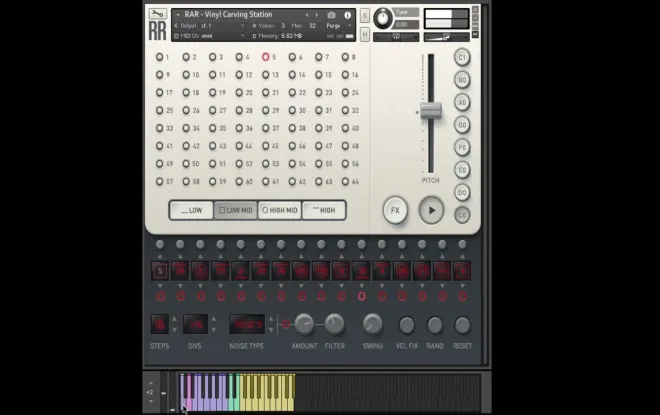660x415 pixels.
Task: Switch to the HIGH band tab
Action: point(324,210)
